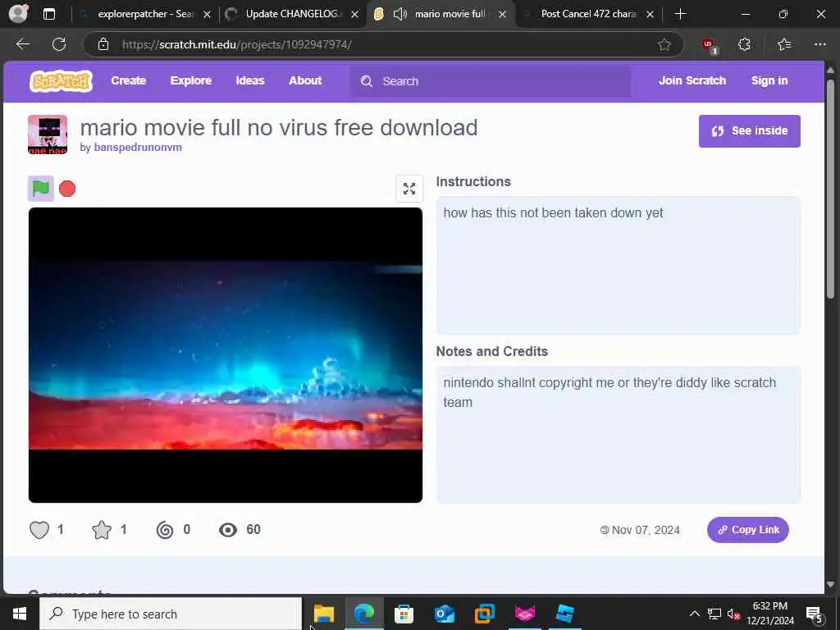Screen dimensions: 840x630
Task: Click the browser address bar
Action: (384, 44)
